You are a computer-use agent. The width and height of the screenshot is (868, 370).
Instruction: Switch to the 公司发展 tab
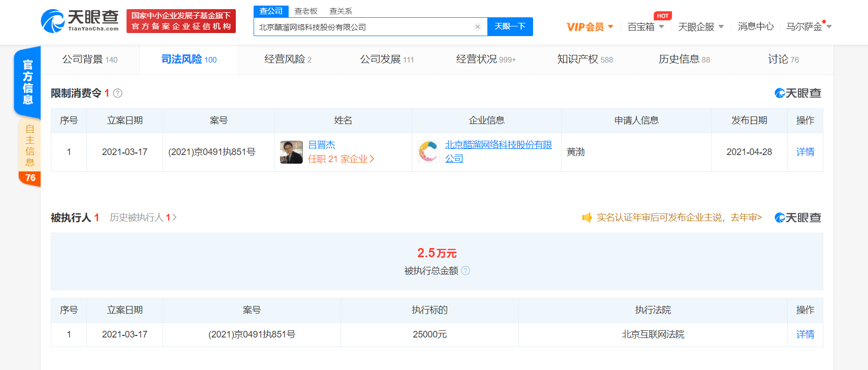(x=387, y=59)
